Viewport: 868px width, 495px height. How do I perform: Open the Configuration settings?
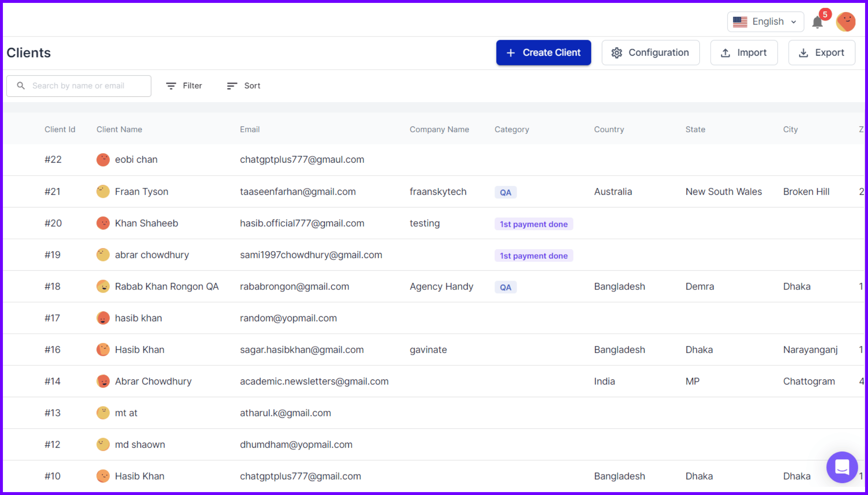(650, 53)
